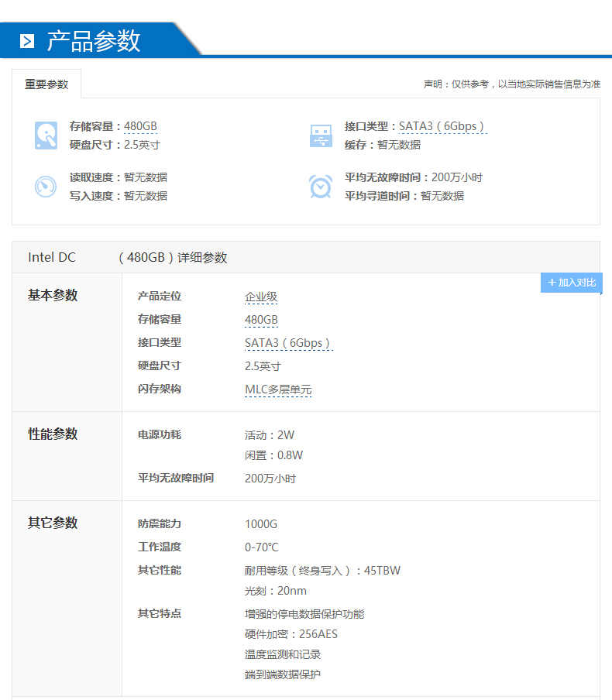Image resolution: width=612 pixels, height=700 pixels.
Task: Click the 端到端数据保护 feature text
Action: click(x=283, y=674)
